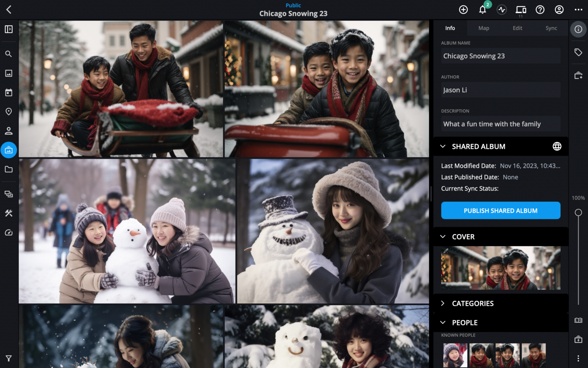
Task: Collapse the SHARED ALBUM section
Action: pos(443,146)
